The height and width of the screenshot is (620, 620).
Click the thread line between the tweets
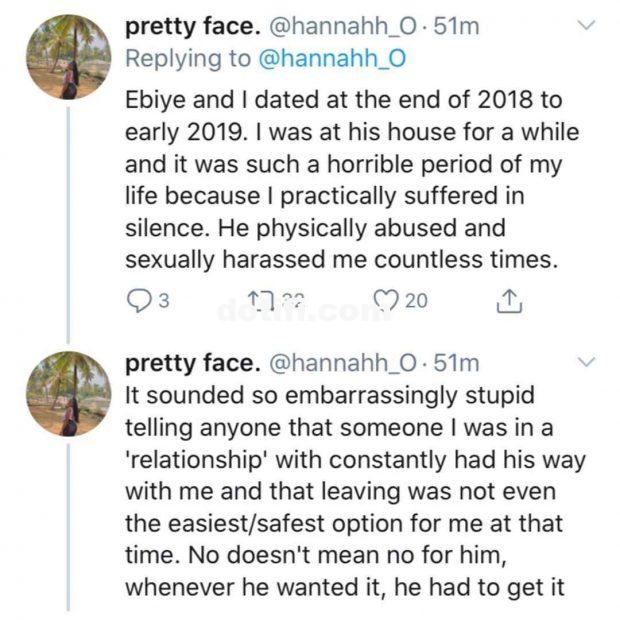pyautogui.click(x=69, y=225)
